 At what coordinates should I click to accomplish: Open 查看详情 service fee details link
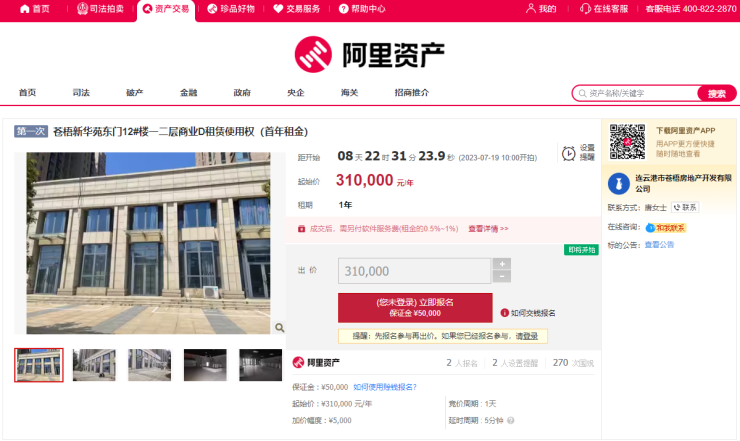tap(488, 229)
